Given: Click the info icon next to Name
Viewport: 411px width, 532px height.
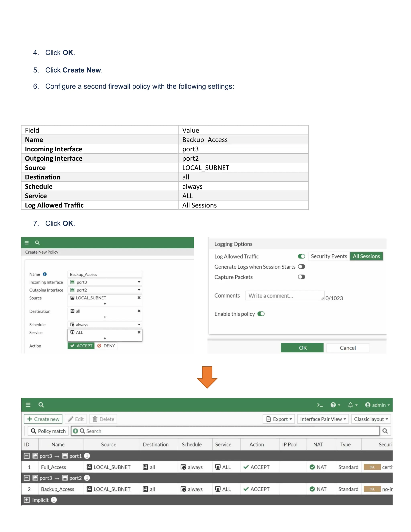Looking at the screenshot, I should coord(45,274).
